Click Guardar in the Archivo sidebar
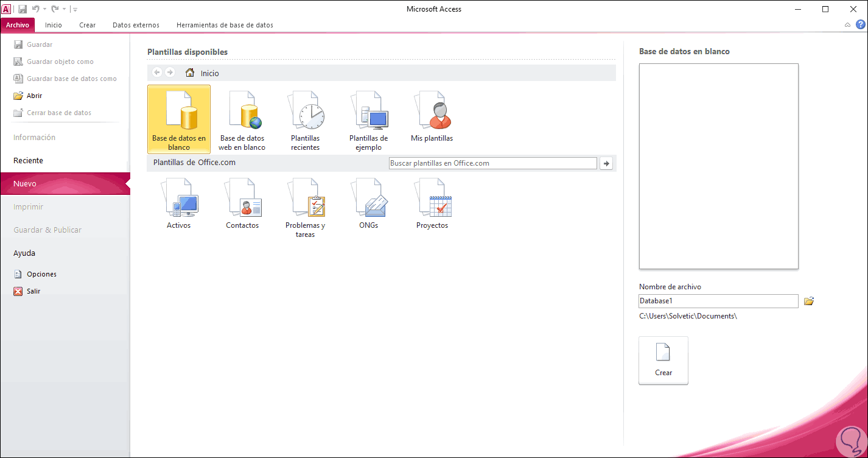This screenshot has width=868, height=458. [33, 44]
